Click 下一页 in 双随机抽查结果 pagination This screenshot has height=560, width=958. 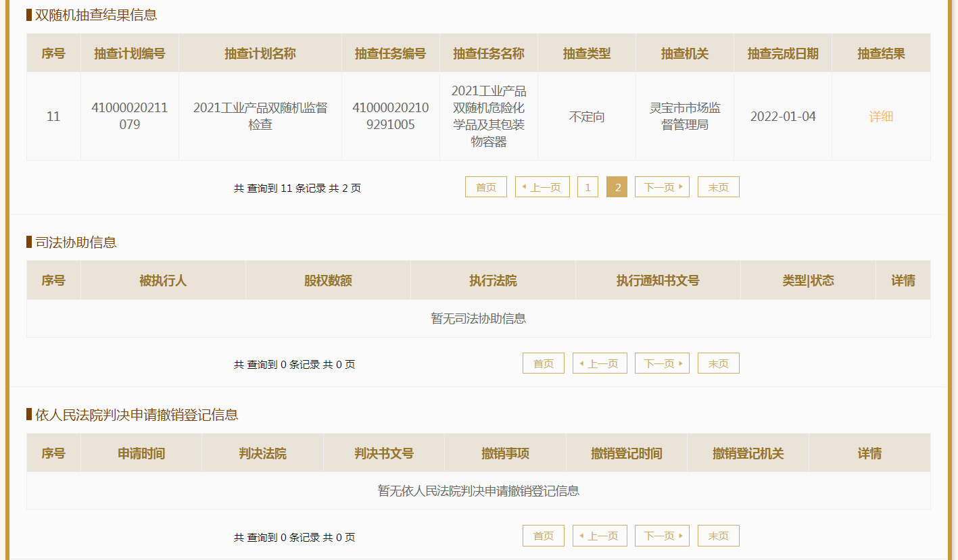662,187
